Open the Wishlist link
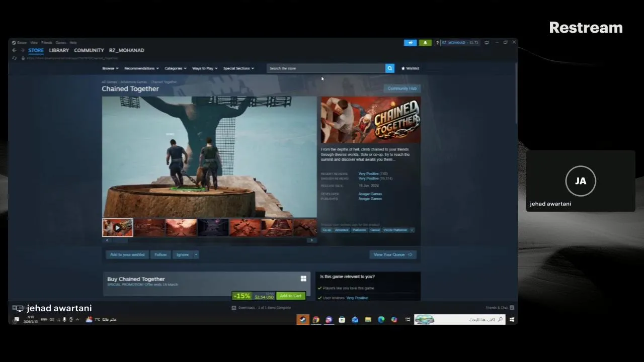Image resolution: width=644 pixels, height=362 pixels. click(410, 68)
